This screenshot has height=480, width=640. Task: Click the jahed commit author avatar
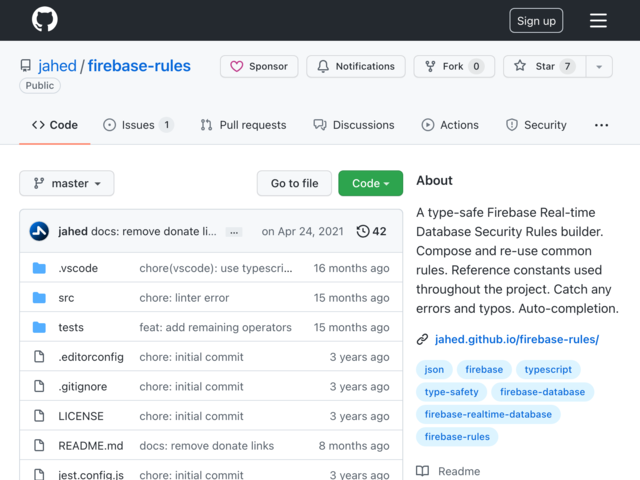[39, 231]
